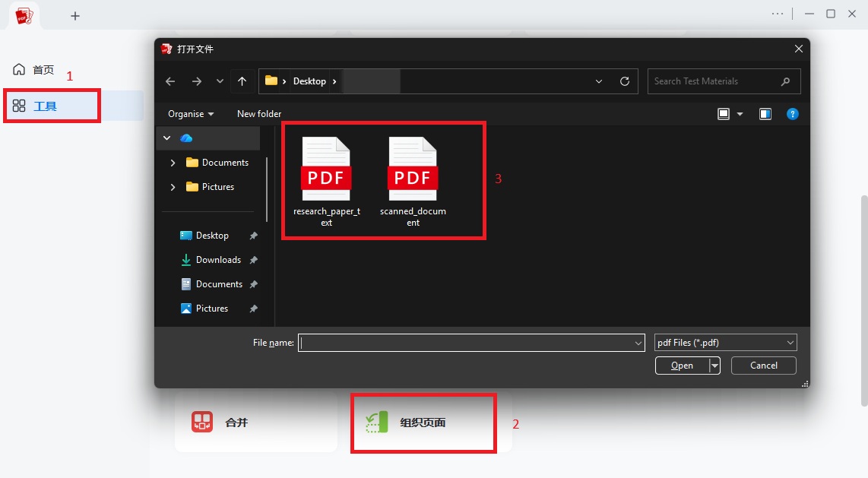Click the 合并 merge tool icon
The image size is (868, 478).
point(202,422)
